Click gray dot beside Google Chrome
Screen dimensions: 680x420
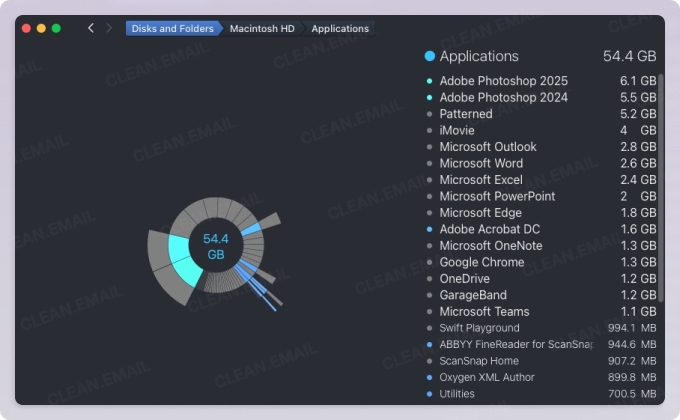pyautogui.click(x=429, y=262)
